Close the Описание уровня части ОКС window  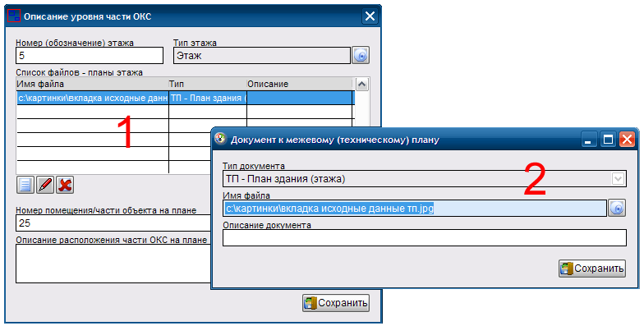click(370, 16)
